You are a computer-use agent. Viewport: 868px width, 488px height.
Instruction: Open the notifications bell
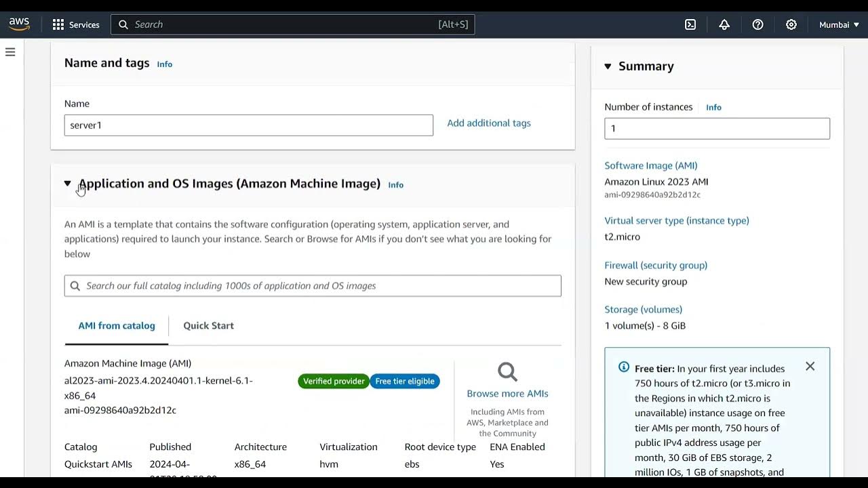point(724,24)
